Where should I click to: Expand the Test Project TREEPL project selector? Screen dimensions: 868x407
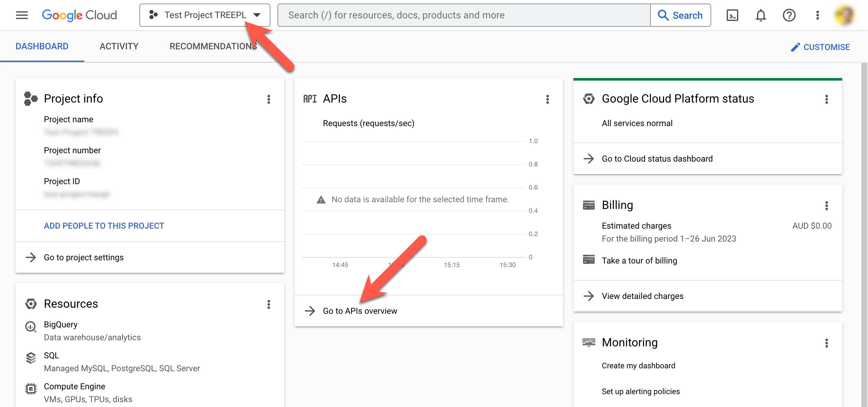point(205,15)
